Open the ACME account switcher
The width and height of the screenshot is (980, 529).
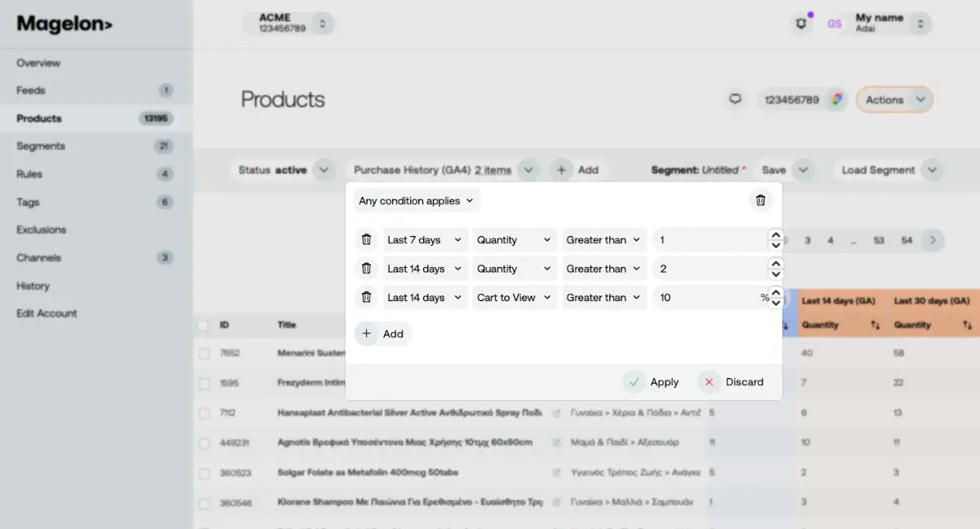pyautogui.click(x=289, y=23)
